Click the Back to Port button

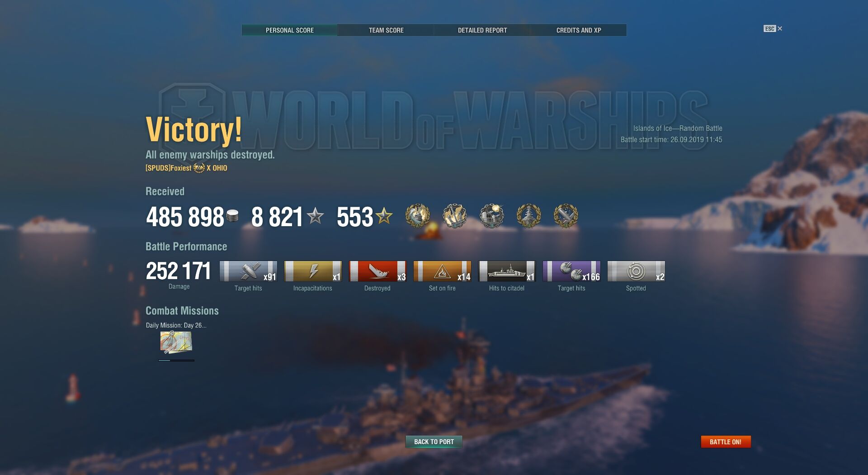pos(434,442)
